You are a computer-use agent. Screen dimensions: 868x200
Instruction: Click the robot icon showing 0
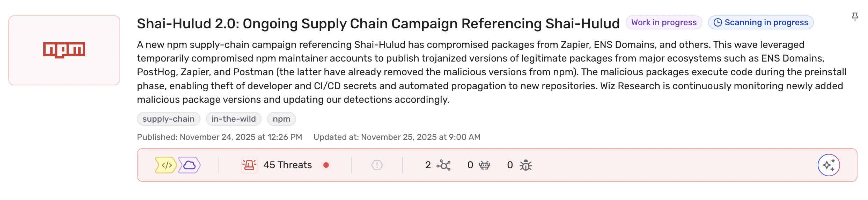(x=485, y=165)
